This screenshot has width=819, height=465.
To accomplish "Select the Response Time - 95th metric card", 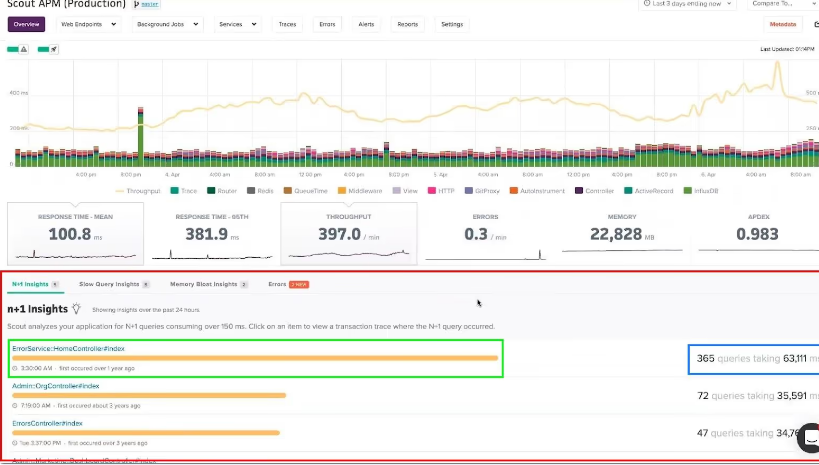I will tap(212, 234).
